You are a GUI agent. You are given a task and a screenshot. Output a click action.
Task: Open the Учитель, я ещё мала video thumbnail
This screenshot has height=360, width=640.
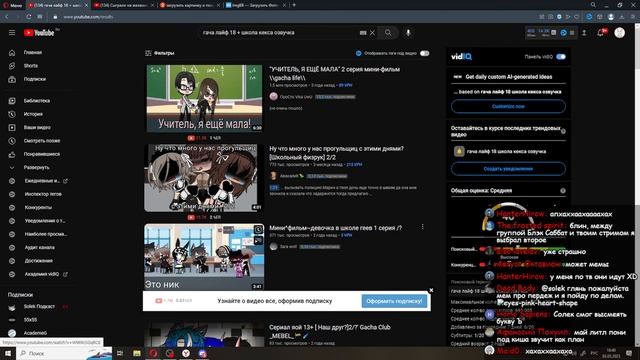204,98
